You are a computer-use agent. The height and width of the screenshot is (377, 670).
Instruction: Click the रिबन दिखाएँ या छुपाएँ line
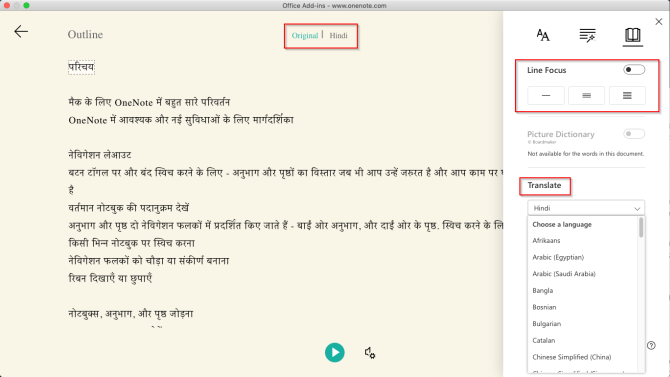coord(110,278)
